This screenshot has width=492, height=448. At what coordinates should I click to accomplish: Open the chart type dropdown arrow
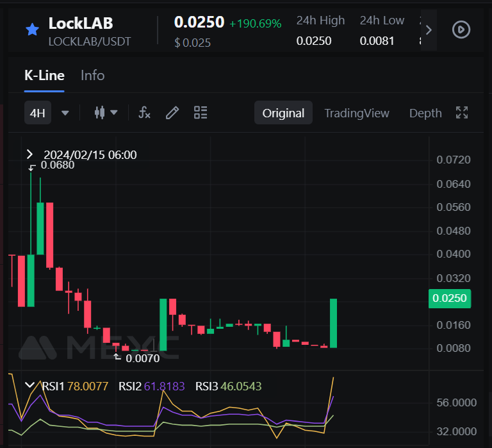point(114,112)
